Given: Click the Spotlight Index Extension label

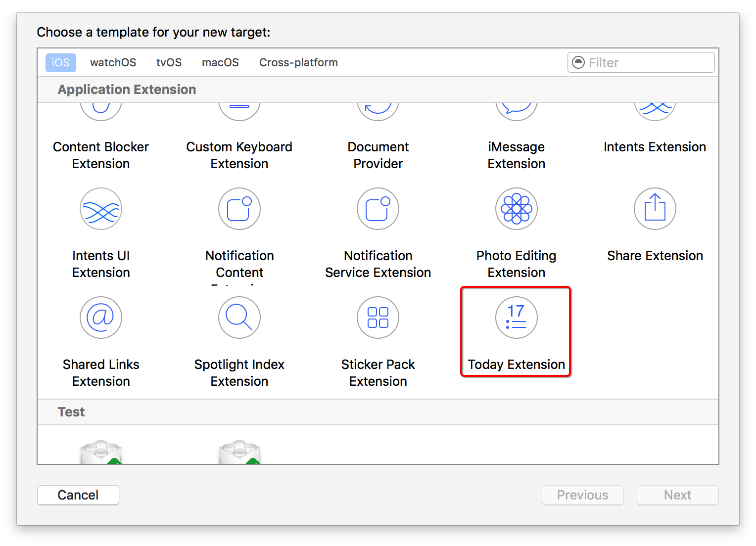Looking at the screenshot, I should coord(239,373).
